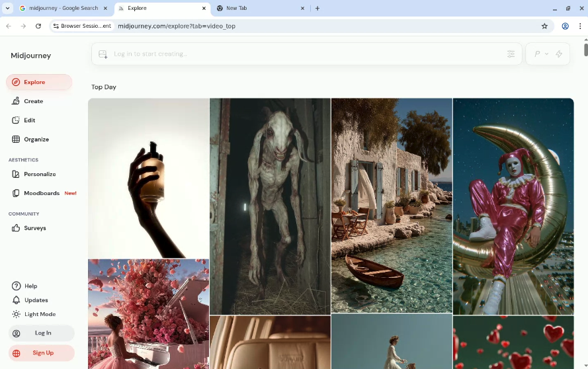
Task: Click the Log In button
Action: coord(42,333)
